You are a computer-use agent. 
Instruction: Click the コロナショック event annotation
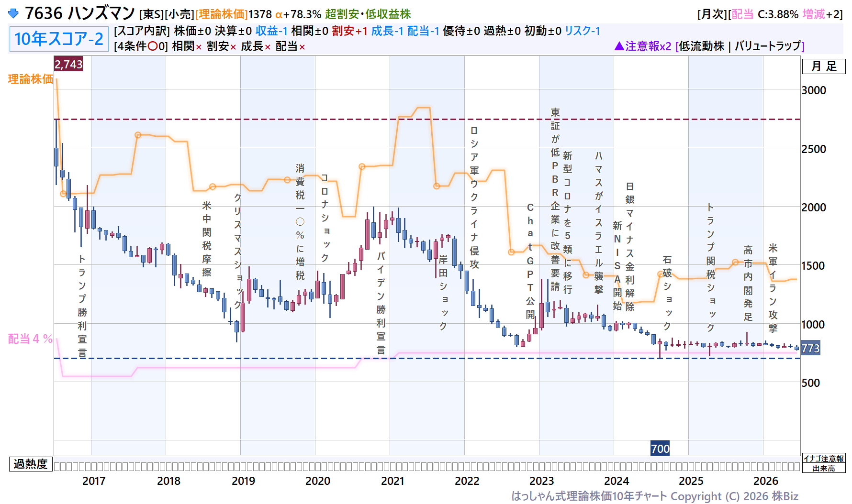(325, 218)
